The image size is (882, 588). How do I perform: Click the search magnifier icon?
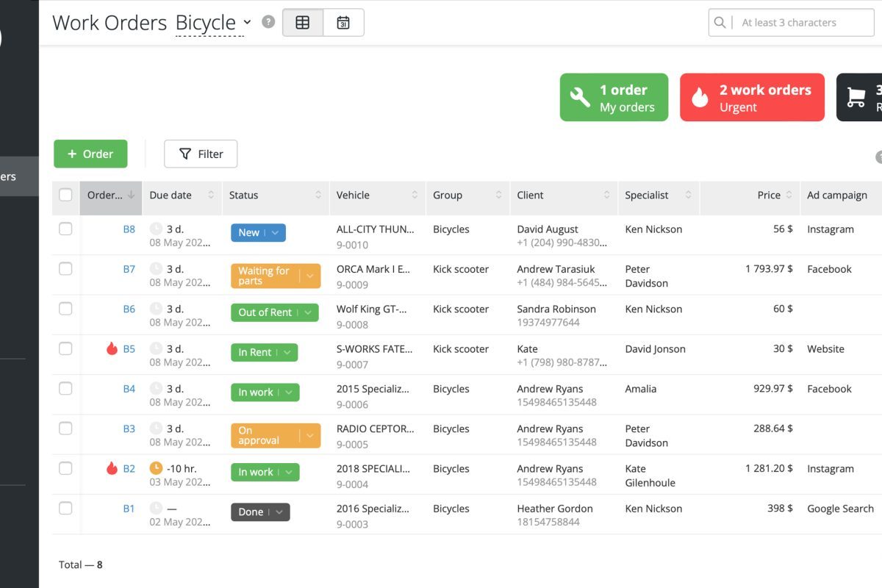point(720,23)
